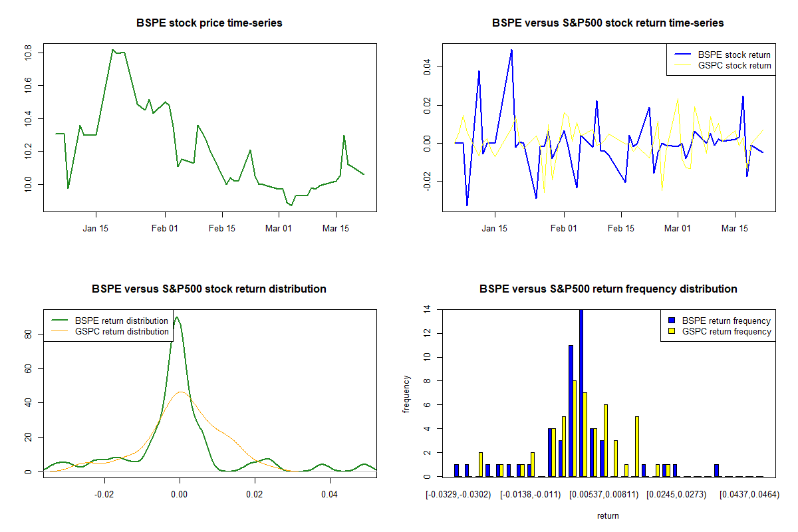Select "Mar 01" tick on stock price chart
Screen dimensions: 798x532
(279, 228)
